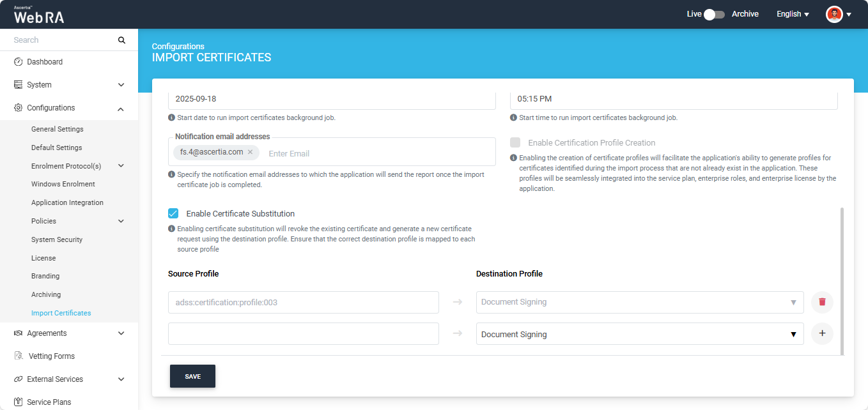
Task: Click the SAVE button
Action: 192,376
